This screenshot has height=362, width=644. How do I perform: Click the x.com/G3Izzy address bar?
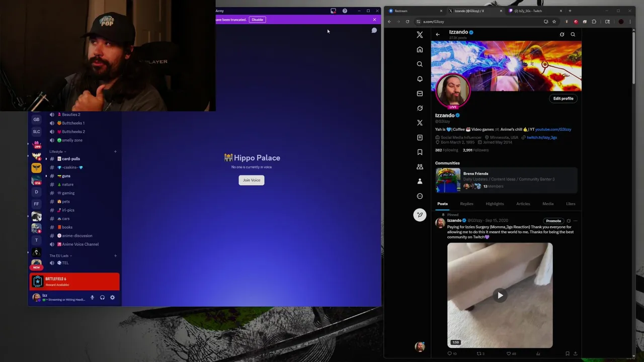pyautogui.click(x=478, y=22)
